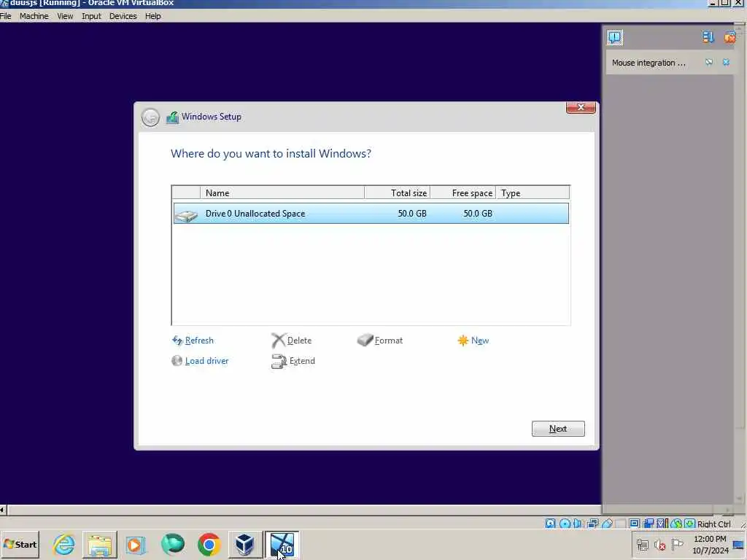This screenshot has width=747, height=560.
Task: Close the Windows Setup dialog
Action: click(x=581, y=108)
